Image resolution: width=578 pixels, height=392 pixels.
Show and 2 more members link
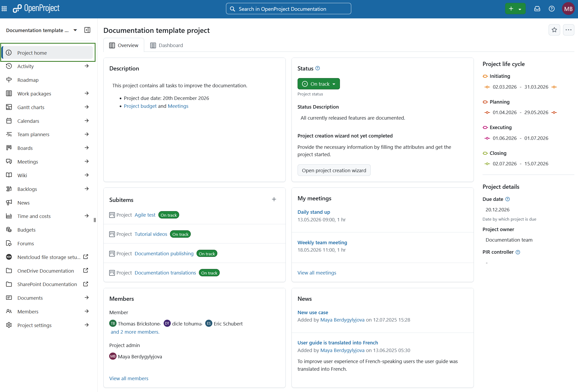point(135,332)
